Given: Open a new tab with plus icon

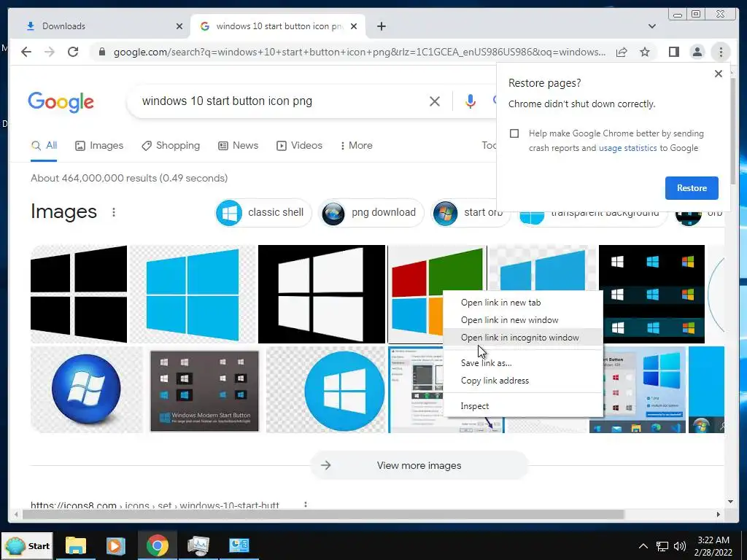Looking at the screenshot, I should tap(381, 26).
